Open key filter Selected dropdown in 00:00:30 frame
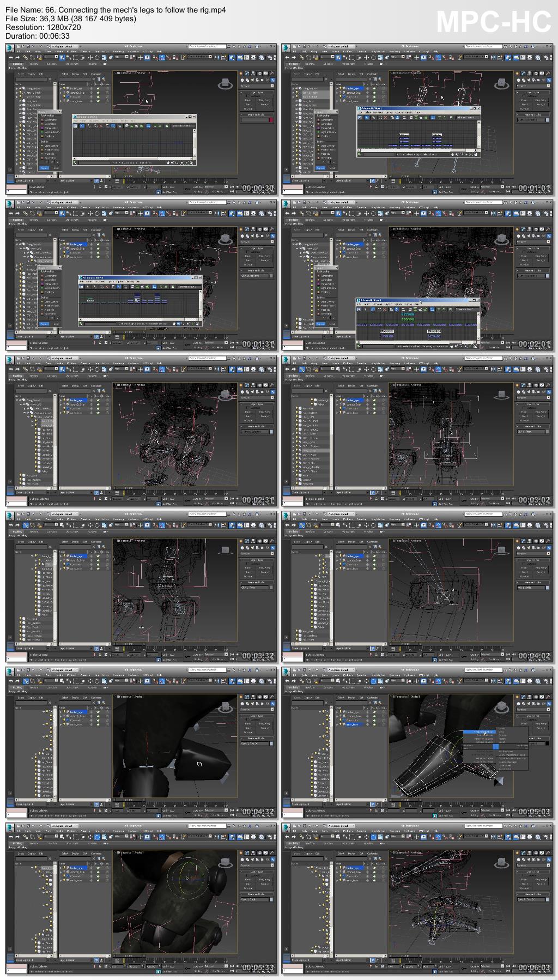558x980 pixels. click(x=216, y=186)
